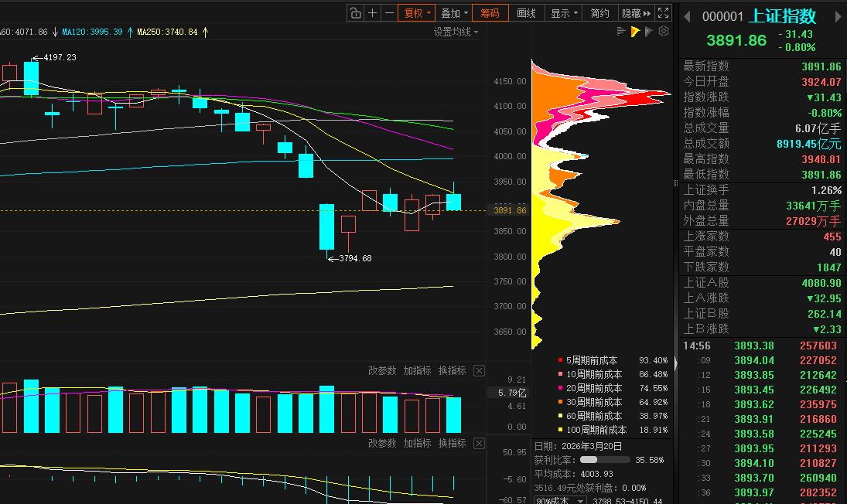This screenshot has height=504, width=847.
Task: Click yellow 100周期前成本 color swatch
Action: pyautogui.click(x=560, y=430)
